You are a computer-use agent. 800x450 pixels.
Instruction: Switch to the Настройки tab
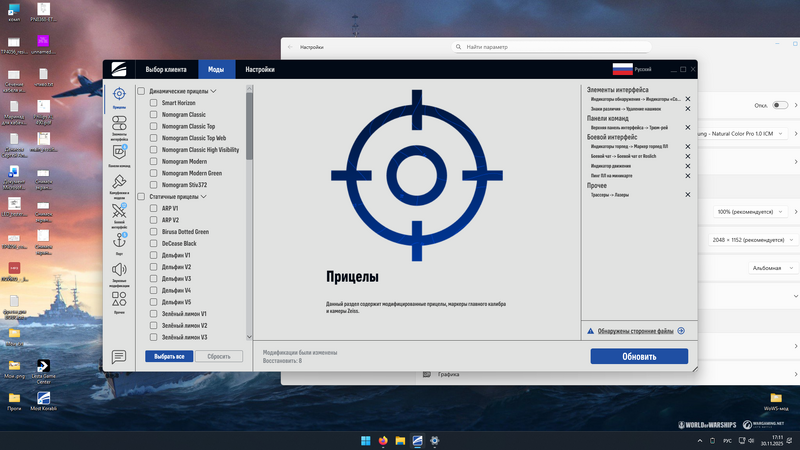260,69
